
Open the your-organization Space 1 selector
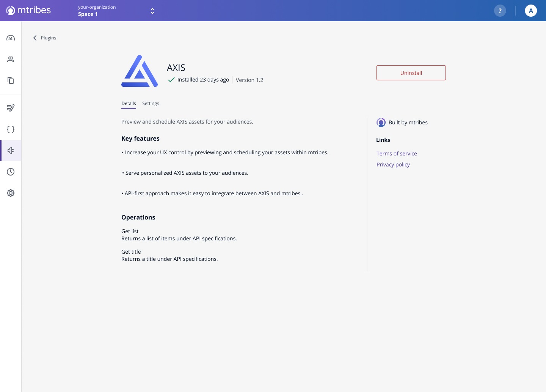point(116,11)
